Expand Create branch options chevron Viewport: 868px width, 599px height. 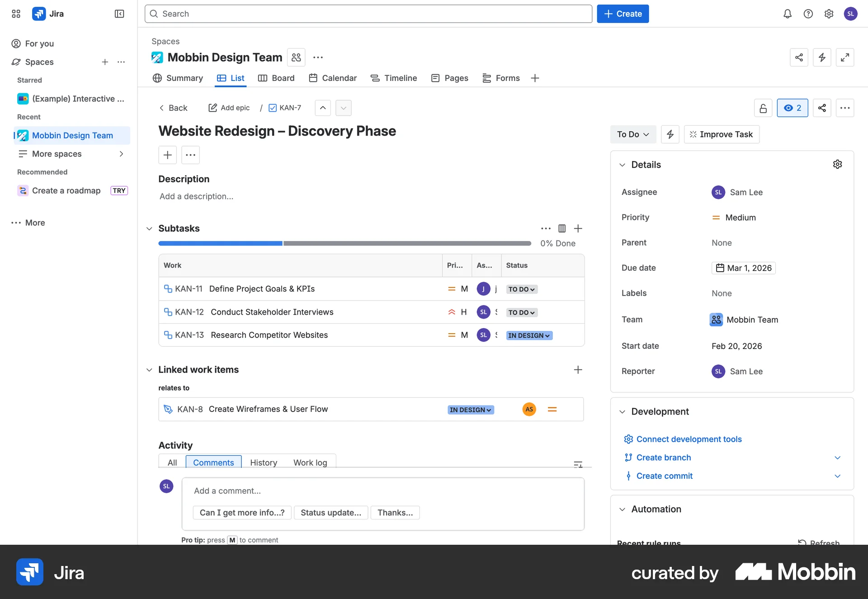click(x=838, y=458)
